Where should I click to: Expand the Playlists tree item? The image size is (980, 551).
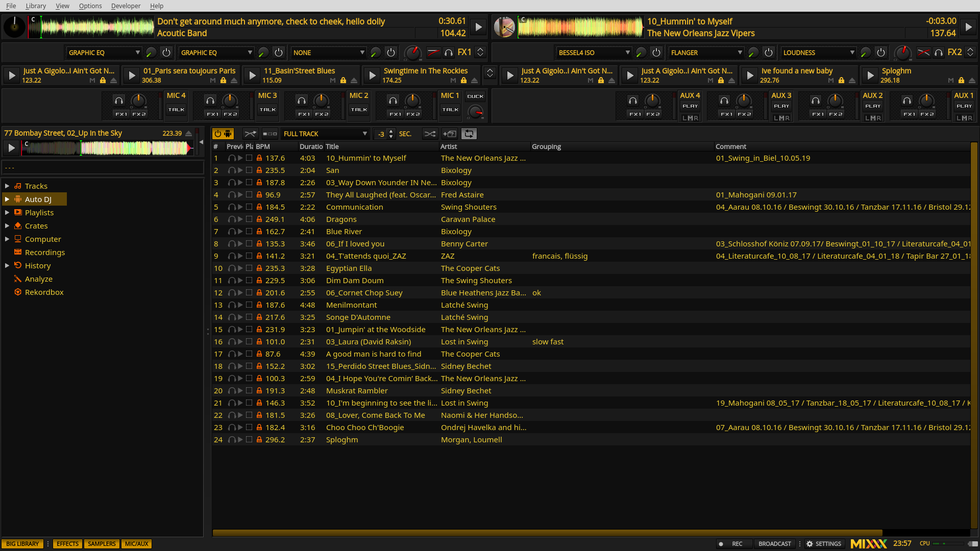pyautogui.click(x=7, y=213)
